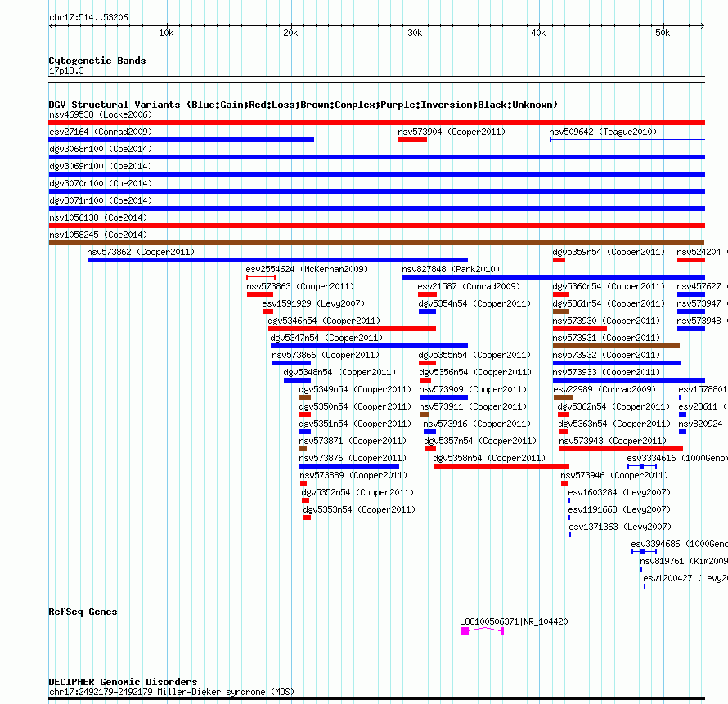This screenshot has height=704, width=728.
Task: Open esv1191668 (Levy2007) label
Action: [619, 509]
